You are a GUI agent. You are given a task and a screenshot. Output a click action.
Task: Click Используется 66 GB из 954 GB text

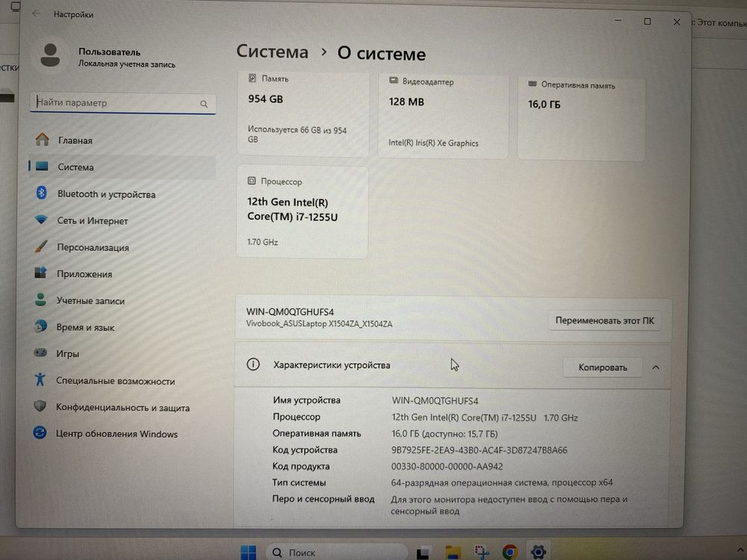pos(297,134)
